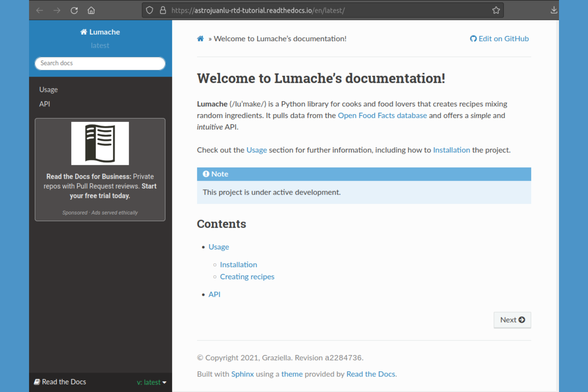Click the Next button
588x392 pixels.
tap(512, 320)
